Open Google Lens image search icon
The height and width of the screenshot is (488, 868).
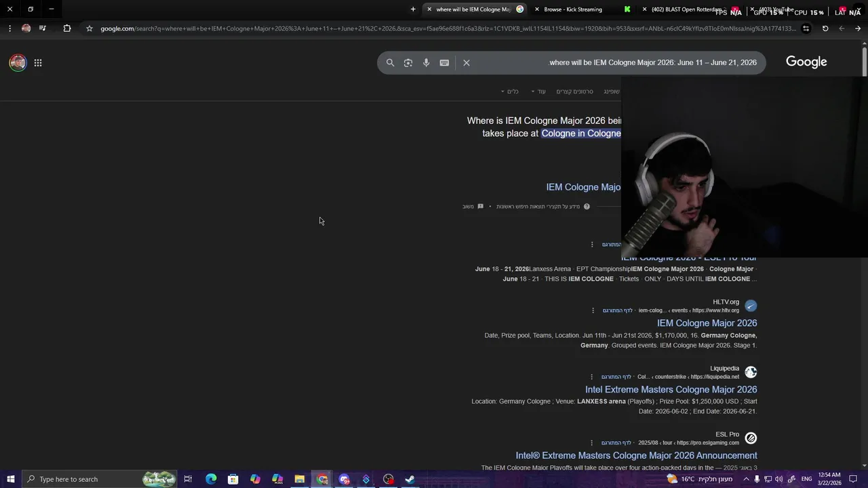408,62
